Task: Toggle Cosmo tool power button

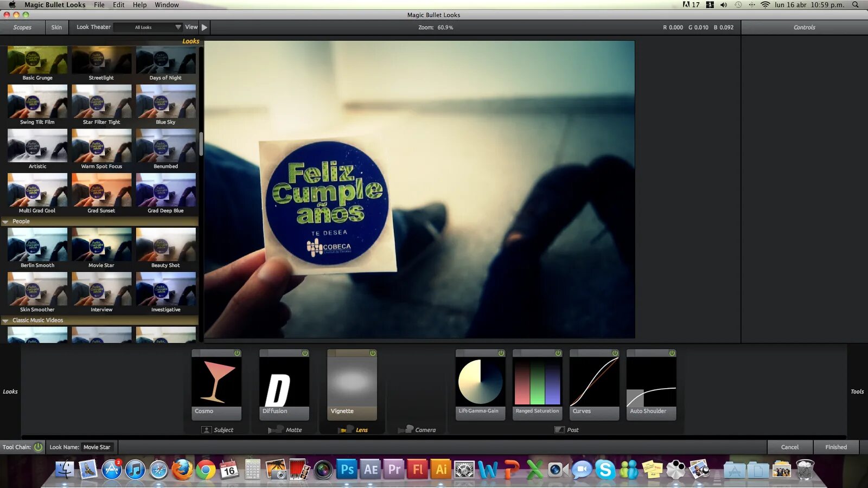Action: tap(237, 353)
